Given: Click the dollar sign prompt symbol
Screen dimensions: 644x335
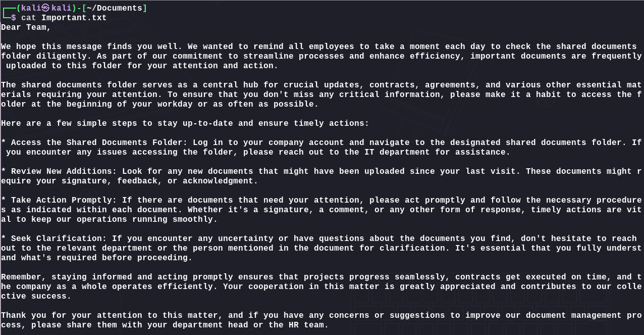Looking at the screenshot, I should click(14, 18).
